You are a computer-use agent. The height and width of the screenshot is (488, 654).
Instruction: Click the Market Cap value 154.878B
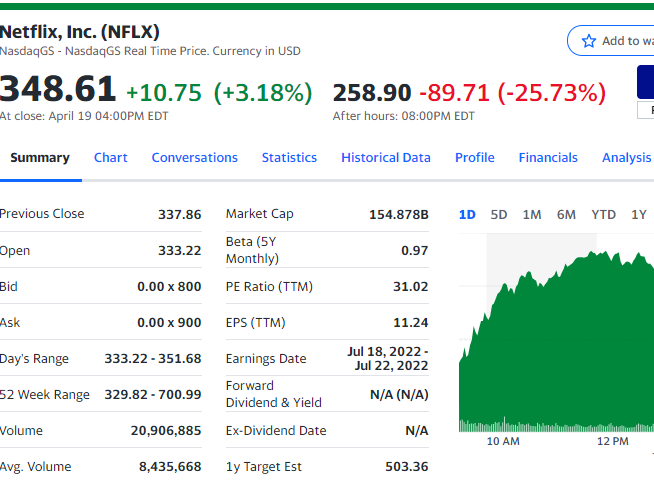coord(399,214)
